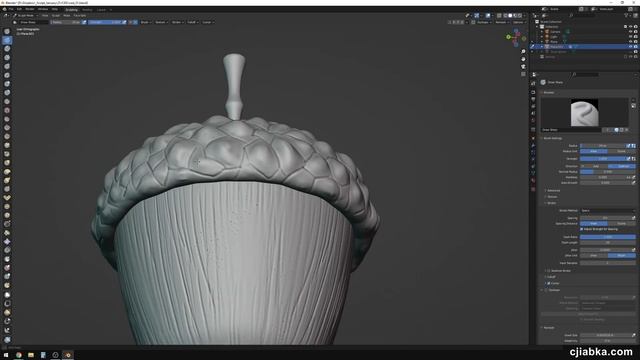Open the Texture properties tab icon

point(533,189)
